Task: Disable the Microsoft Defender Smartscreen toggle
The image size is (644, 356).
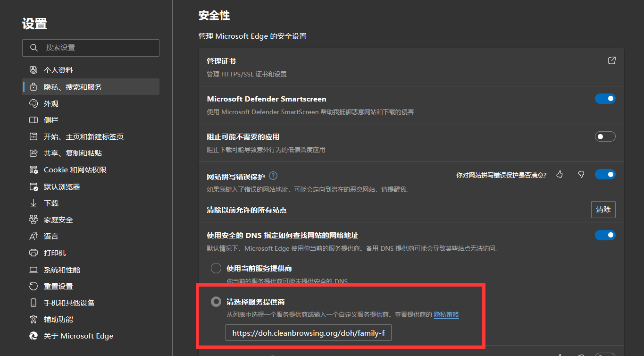Action: 605,99
